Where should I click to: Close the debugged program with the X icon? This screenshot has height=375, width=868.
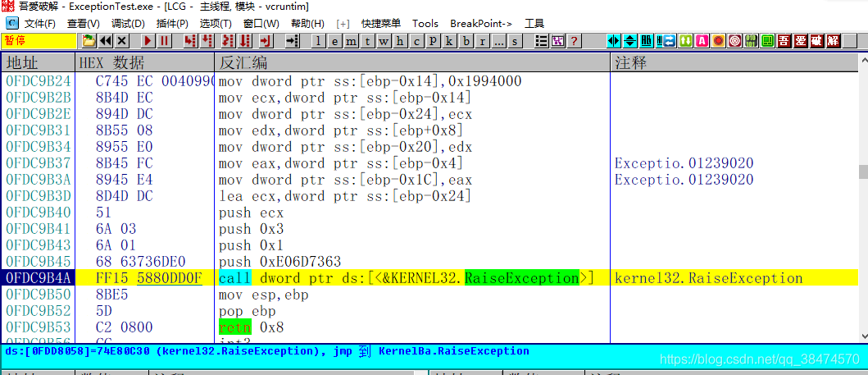click(122, 40)
